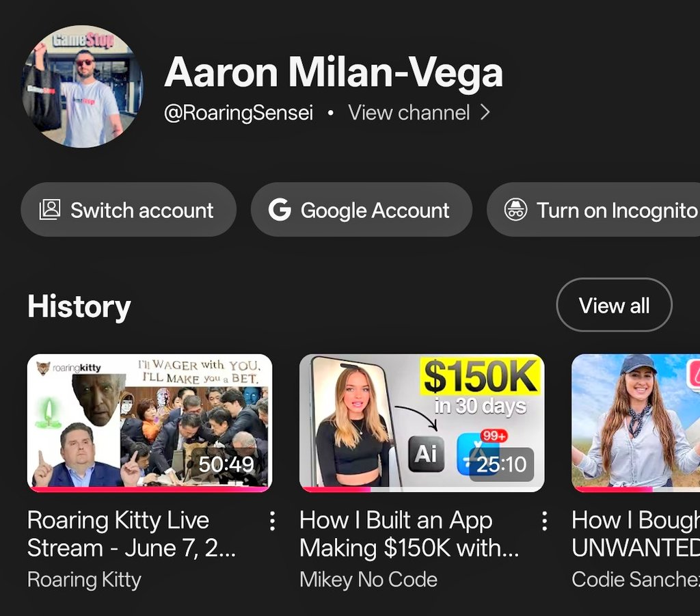Click progress bar under Codie Sanchez video
This screenshot has width=700, height=616.
[x=636, y=490]
